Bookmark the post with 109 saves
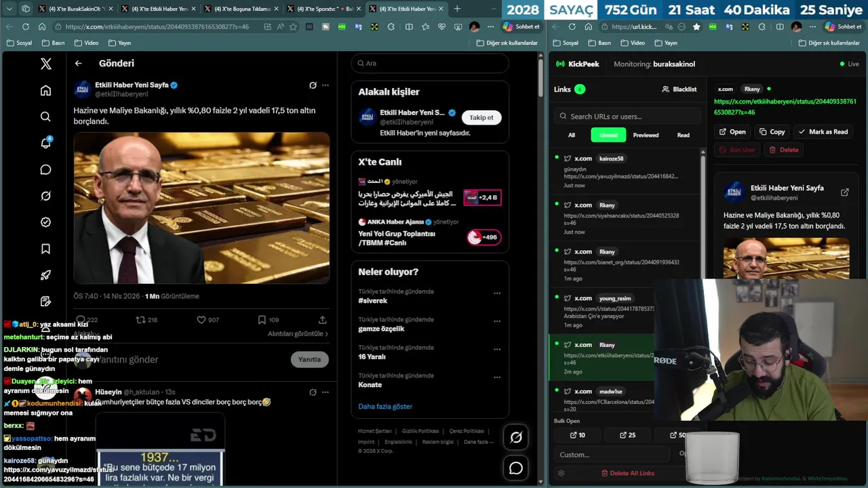The width and height of the screenshot is (868, 488). point(269,320)
